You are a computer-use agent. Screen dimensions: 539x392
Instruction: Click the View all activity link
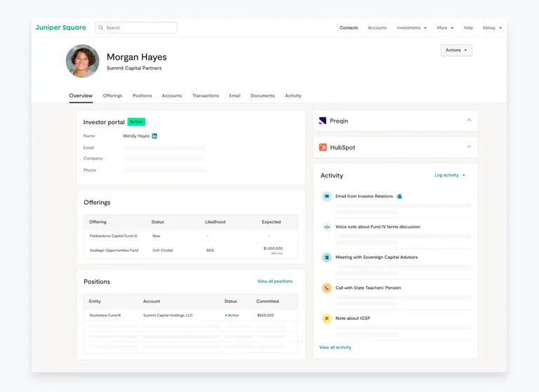[335, 347]
